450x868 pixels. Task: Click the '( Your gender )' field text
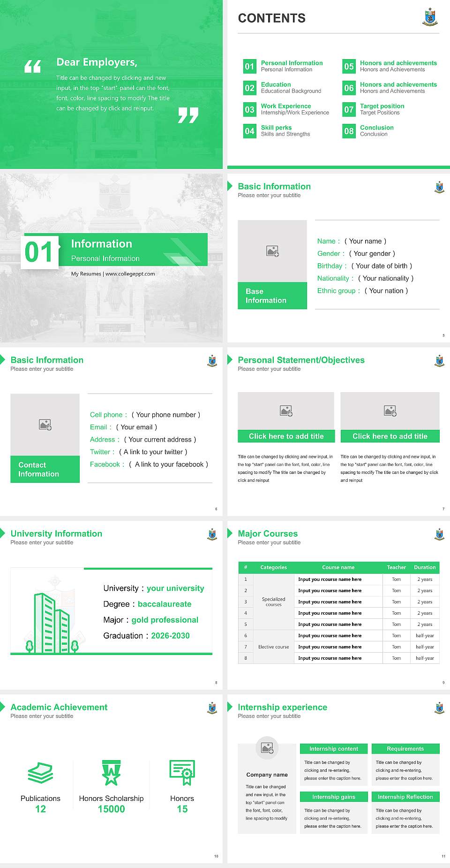pyautogui.click(x=372, y=253)
